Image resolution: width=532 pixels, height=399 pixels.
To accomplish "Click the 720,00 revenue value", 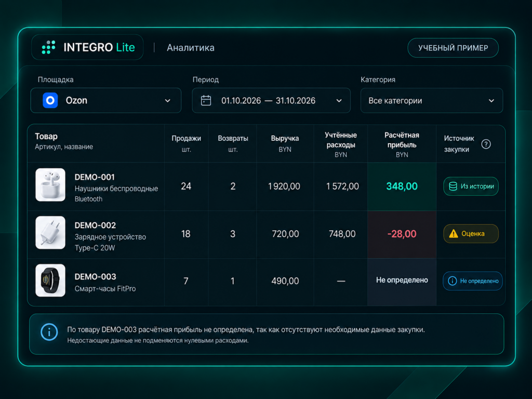I will coord(285,234).
